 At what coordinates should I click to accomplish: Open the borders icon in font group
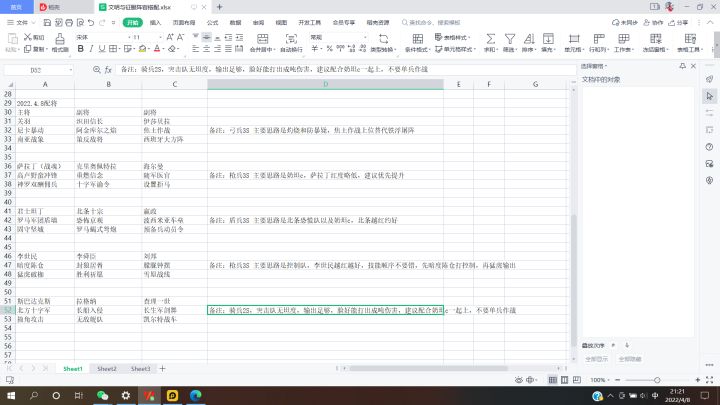click(113, 49)
